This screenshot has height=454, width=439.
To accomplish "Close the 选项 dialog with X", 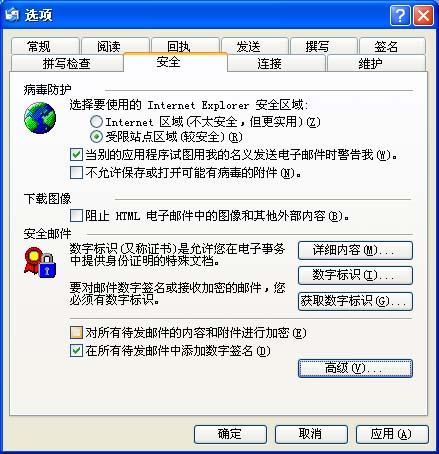I will [423, 15].
